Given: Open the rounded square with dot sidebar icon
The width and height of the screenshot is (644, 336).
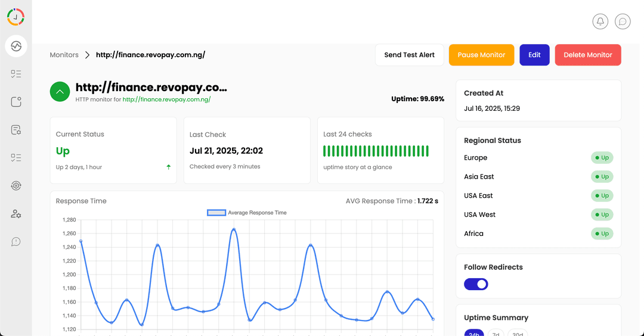Looking at the screenshot, I should coord(16,102).
